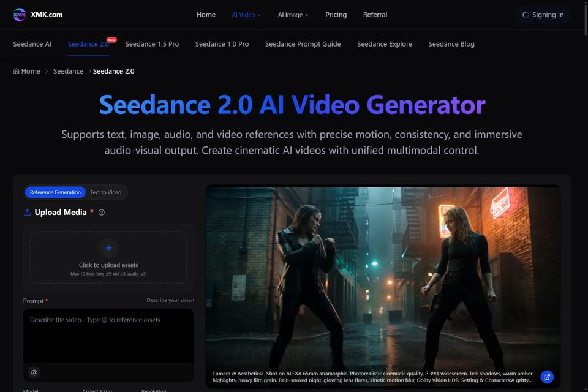Screen dimensions: 588x392
Task: Switch to Text to Video mode
Action: pyautogui.click(x=106, y=192)
